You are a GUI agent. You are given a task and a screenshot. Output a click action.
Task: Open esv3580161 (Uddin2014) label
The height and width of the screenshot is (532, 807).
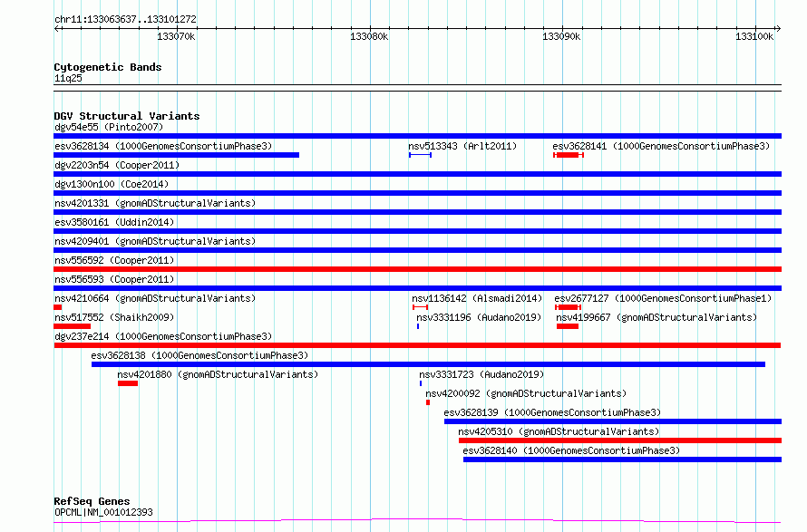point(114,222)
